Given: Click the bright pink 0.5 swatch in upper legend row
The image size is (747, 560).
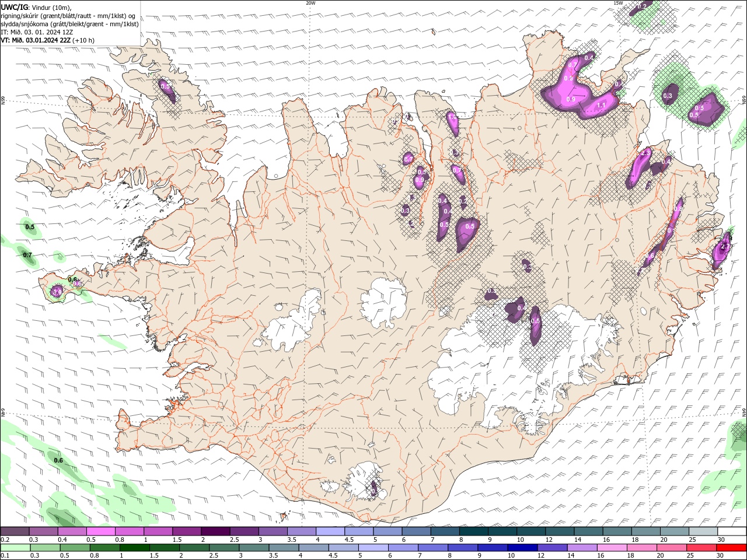Looking at the screenshot, I should pyautogui.click(x=100, y=531).
